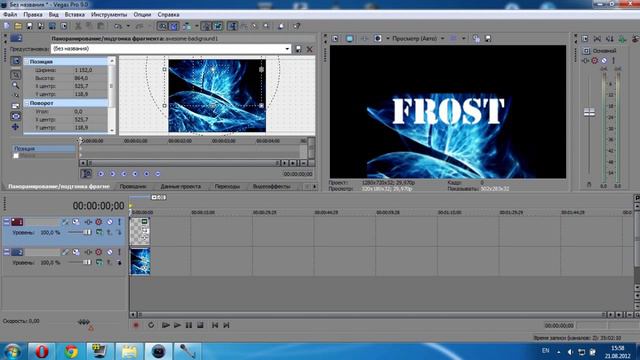Click Generated media icon on track 1 clip

pos(144,221)
